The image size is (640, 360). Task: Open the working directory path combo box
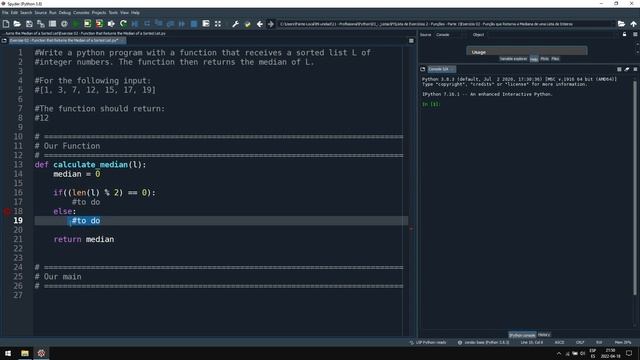click(x=446, y=24)
